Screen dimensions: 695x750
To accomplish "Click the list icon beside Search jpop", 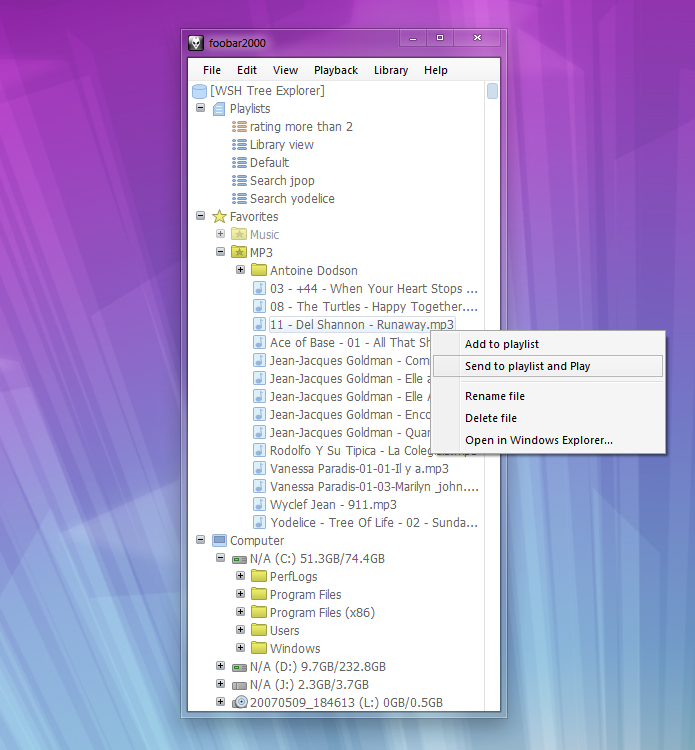I will pyautogui.click(x=239, y=181).
